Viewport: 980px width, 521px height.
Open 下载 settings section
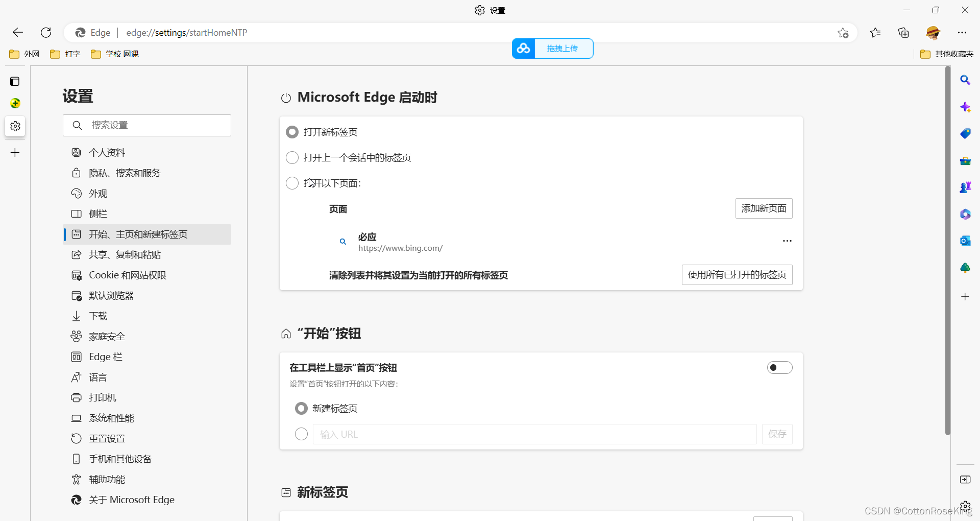[147, 316]
